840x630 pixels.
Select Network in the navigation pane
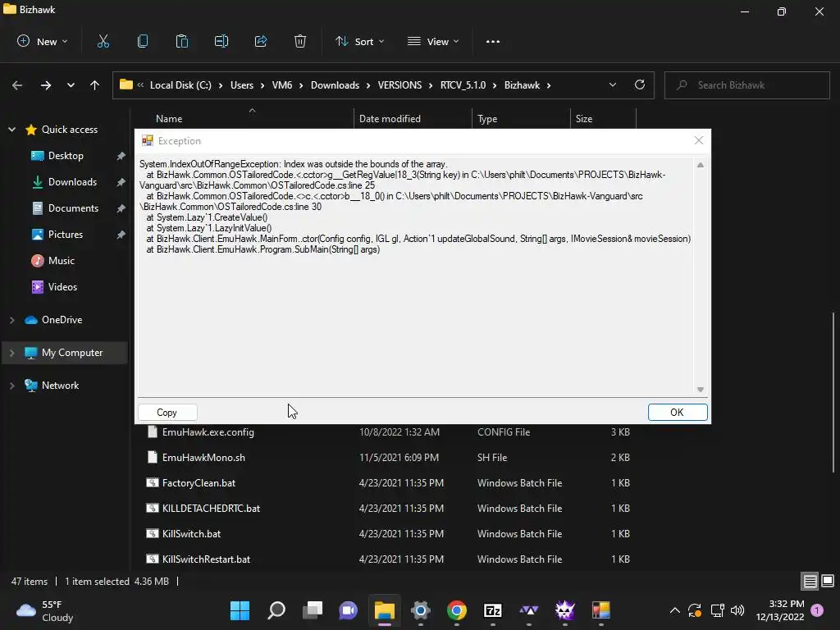click(60, 386)
